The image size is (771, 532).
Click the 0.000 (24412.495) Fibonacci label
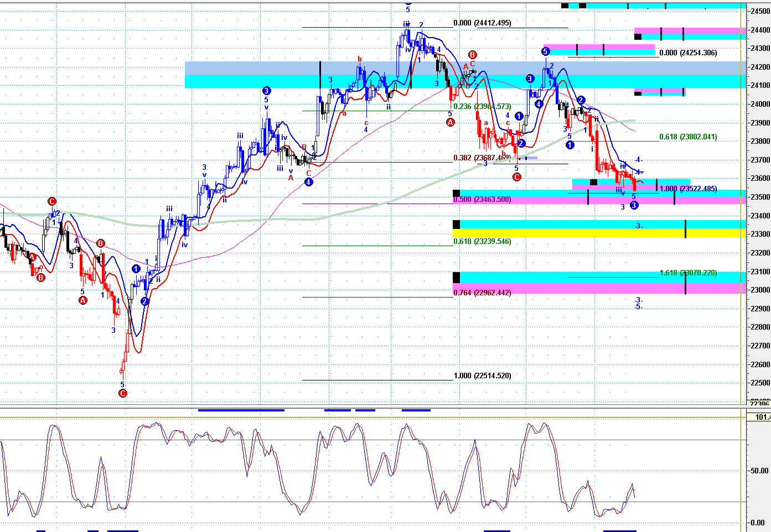click(x=482, y=23)
